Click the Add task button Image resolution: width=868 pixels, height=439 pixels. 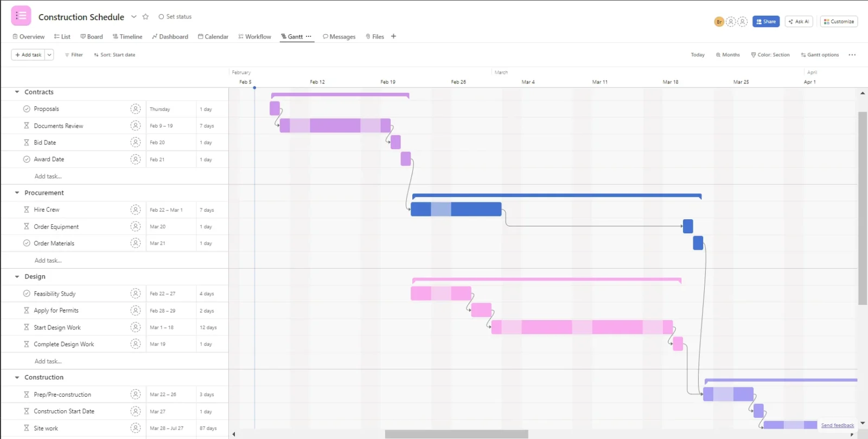click(28, 55)
